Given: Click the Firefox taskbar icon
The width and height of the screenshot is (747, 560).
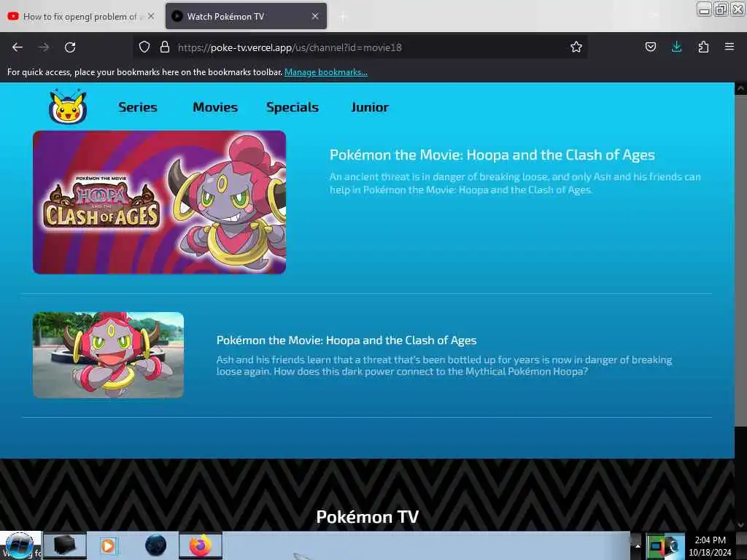Looking at the screenshot, I should coord(201,545).
